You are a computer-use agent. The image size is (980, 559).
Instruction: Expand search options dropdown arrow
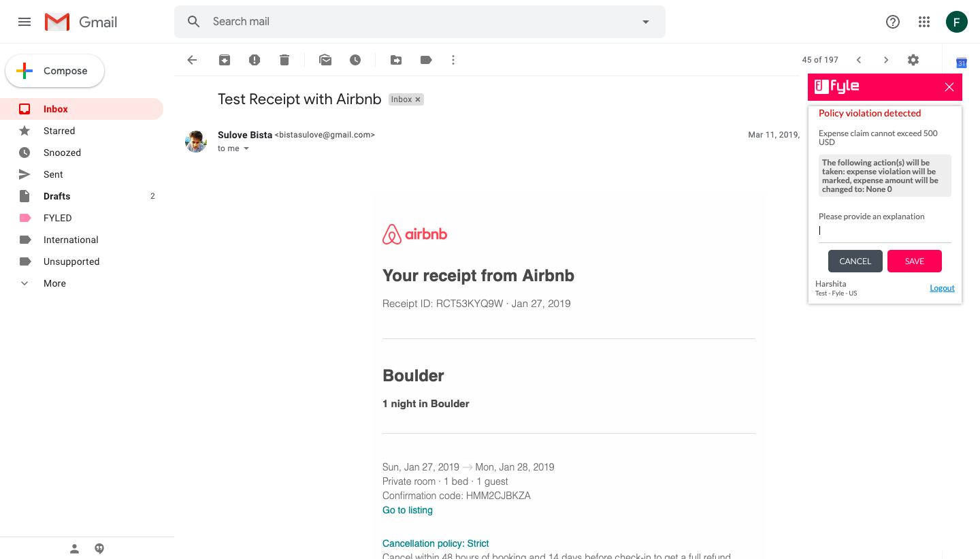pos(646,22)
